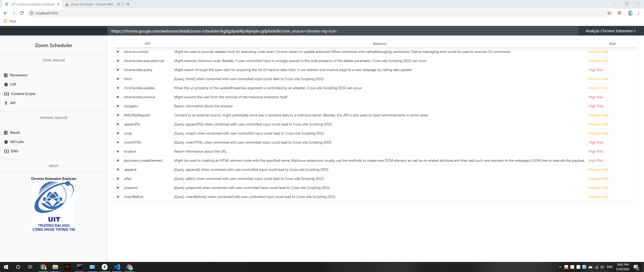
Task: Click the Risk column header
Action: 612,44
